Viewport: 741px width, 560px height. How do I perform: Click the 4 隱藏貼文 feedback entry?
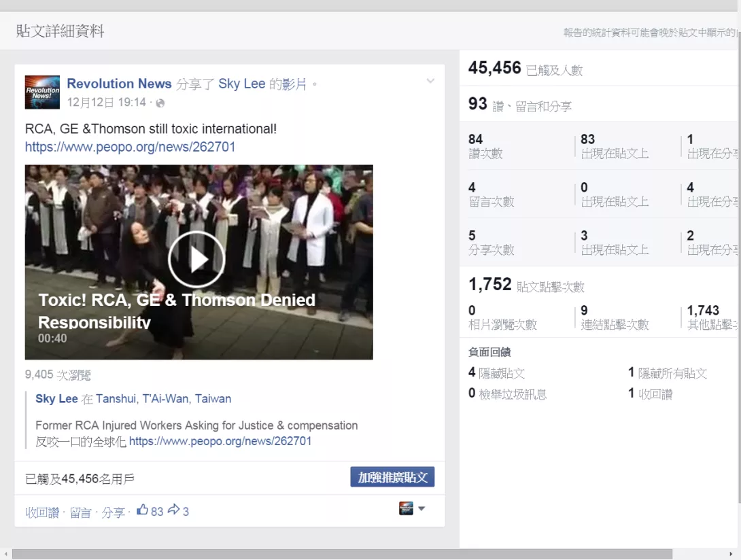pyautogui.click(x=497, y=373)
